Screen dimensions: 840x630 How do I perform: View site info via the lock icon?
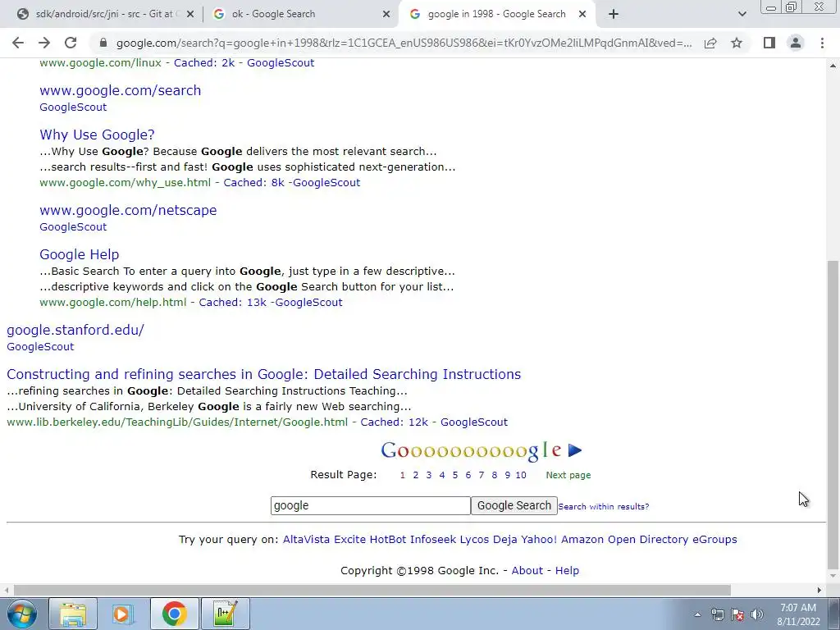point(103,43)
